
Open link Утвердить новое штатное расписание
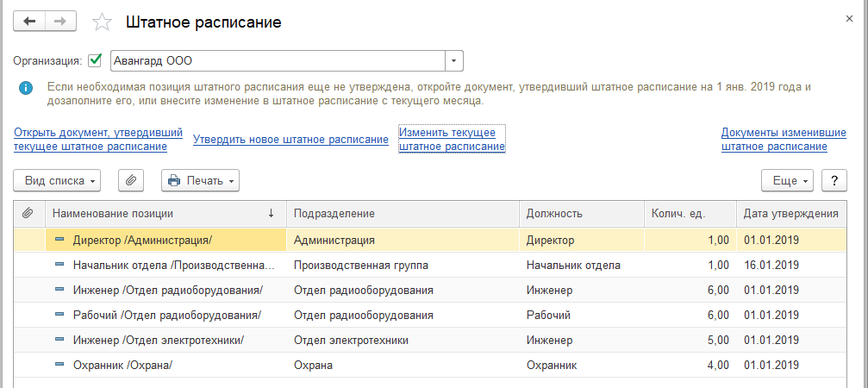point(290,140)
